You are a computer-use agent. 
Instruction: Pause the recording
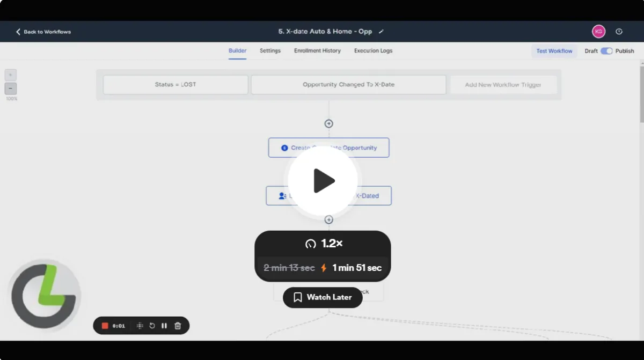[164, 326]
